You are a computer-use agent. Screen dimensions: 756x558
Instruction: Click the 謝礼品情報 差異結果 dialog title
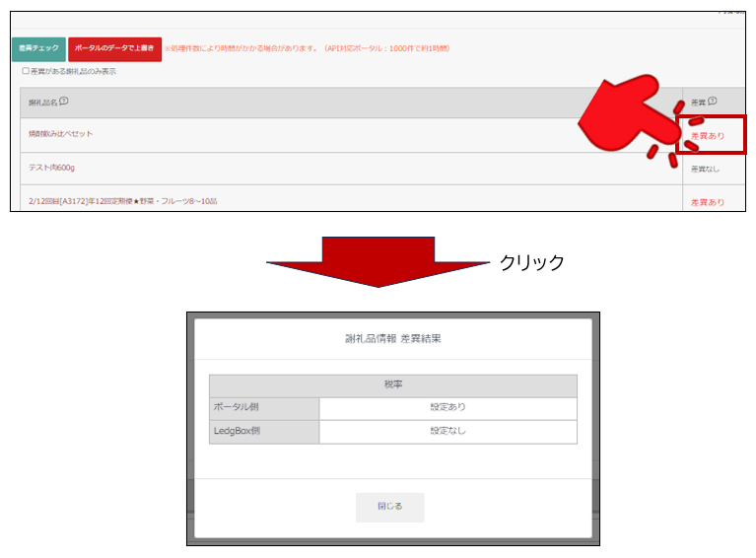tap(392, 338)
